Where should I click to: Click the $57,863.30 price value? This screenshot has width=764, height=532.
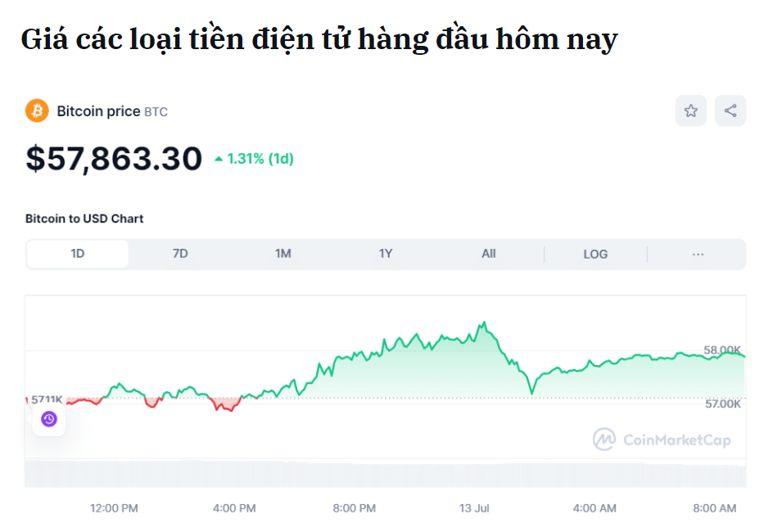(114, 158)
